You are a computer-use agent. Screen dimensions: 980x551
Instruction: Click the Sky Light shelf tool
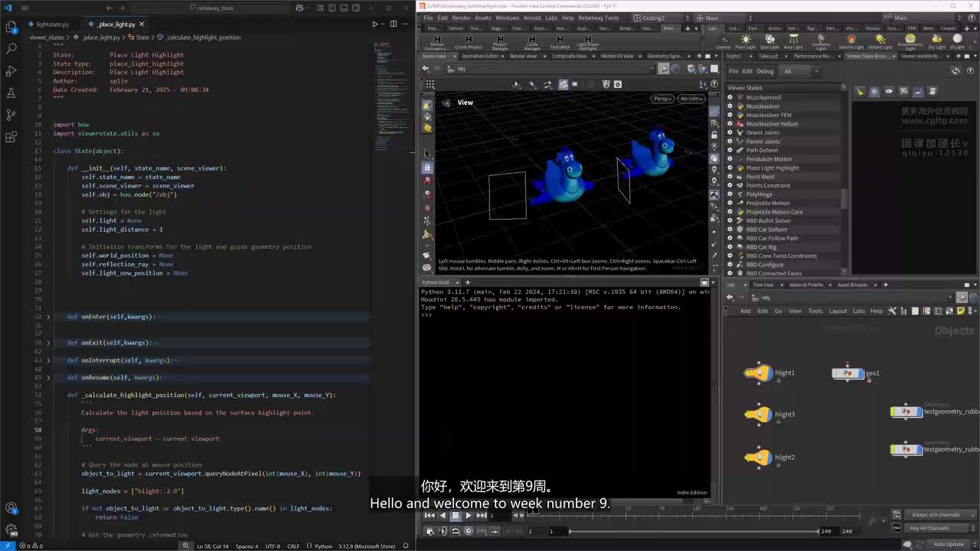937,41
